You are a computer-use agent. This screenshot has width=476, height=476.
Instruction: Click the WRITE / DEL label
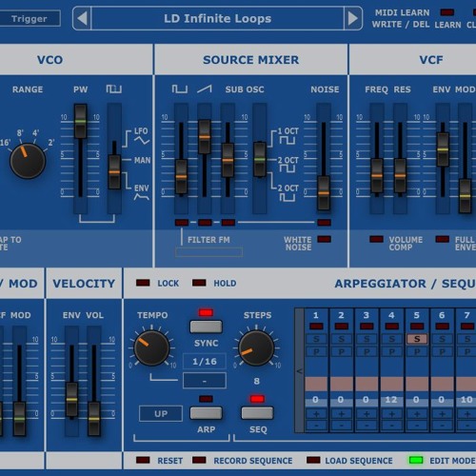[401, 25]
